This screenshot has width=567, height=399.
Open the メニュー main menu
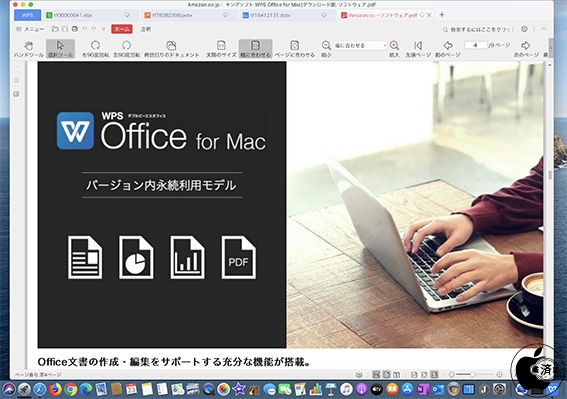[x=30, y=29]
